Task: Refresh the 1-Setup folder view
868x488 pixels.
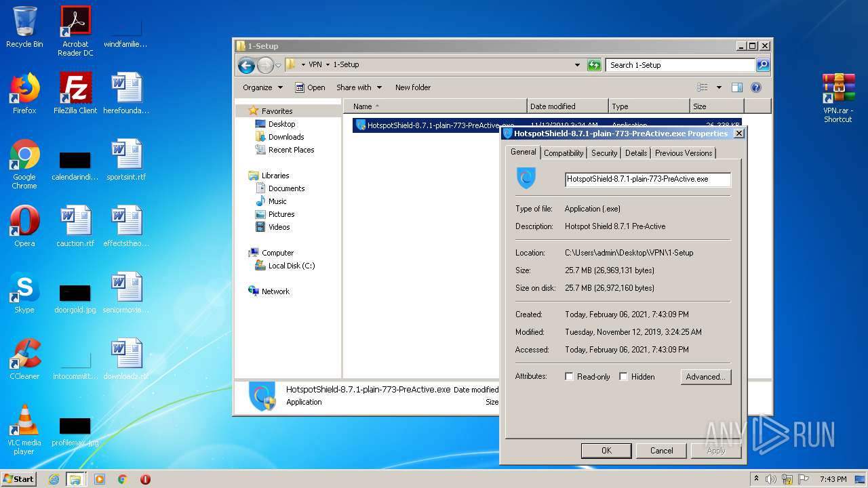Action: click(x=594, y=65)
